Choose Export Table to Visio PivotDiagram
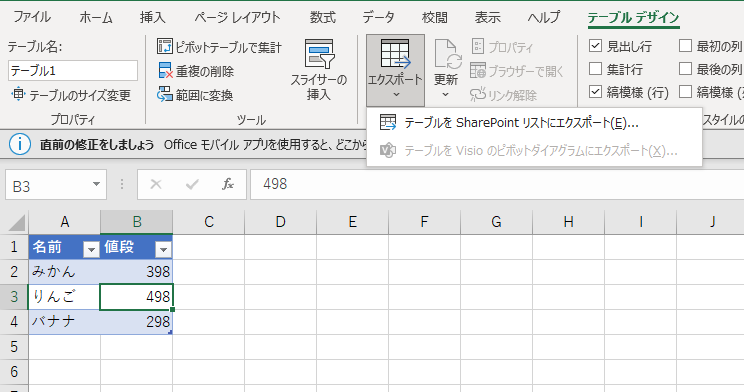This screenshot has height=392, width=744. click(x=534, y=151)
